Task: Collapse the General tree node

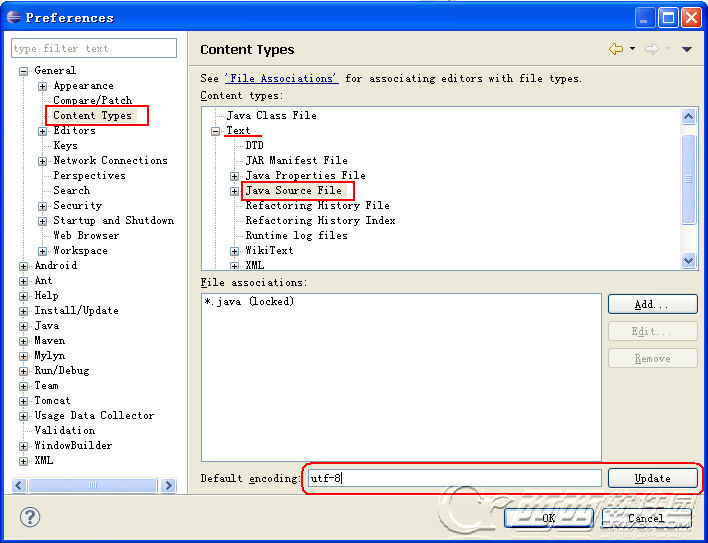Action: tap(24, 71)
